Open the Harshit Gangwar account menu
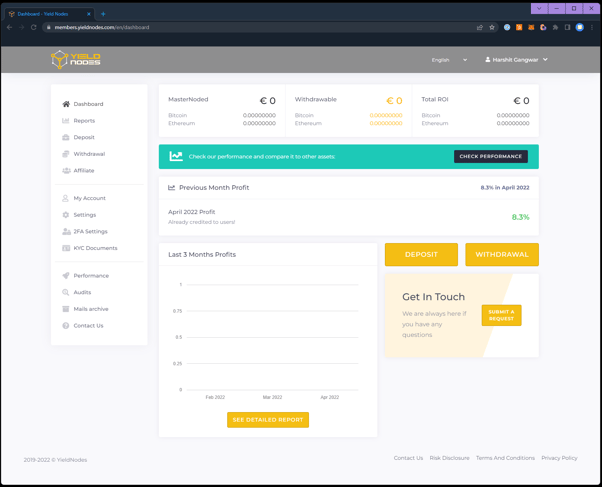602x487 pixels. point(516,60)
